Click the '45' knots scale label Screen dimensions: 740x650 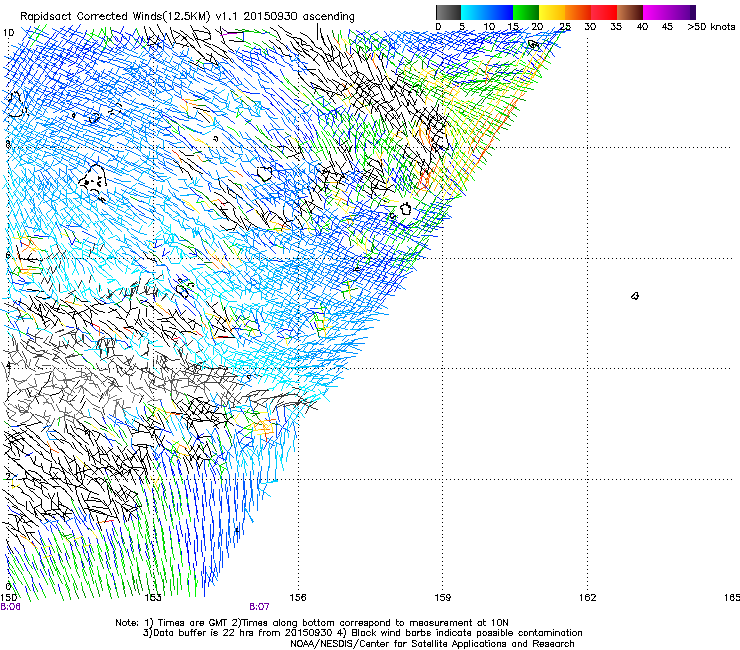(x=667, y=27)
